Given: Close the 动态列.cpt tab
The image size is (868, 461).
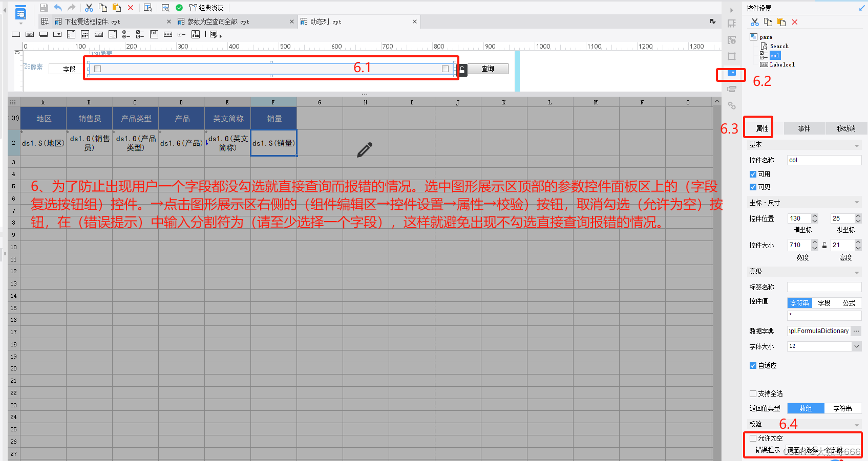Looking at the screenshot, I should 414,21.
